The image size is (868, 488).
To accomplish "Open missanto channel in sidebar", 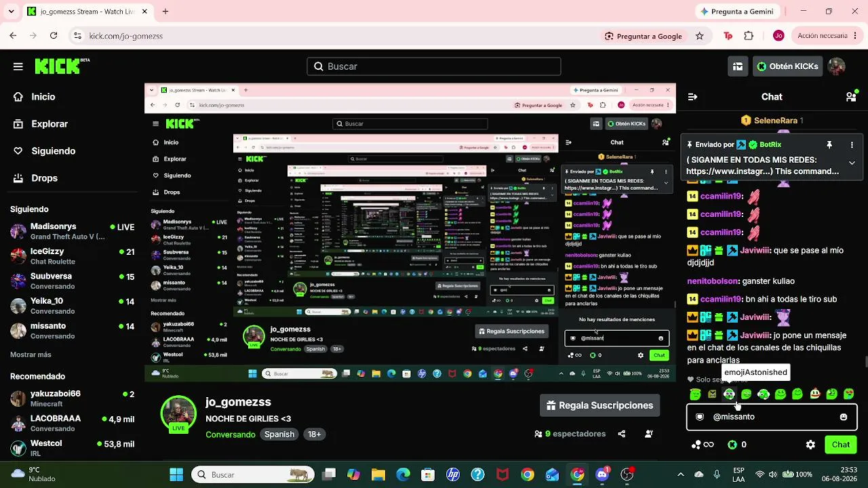I will [x=73, y=331].
